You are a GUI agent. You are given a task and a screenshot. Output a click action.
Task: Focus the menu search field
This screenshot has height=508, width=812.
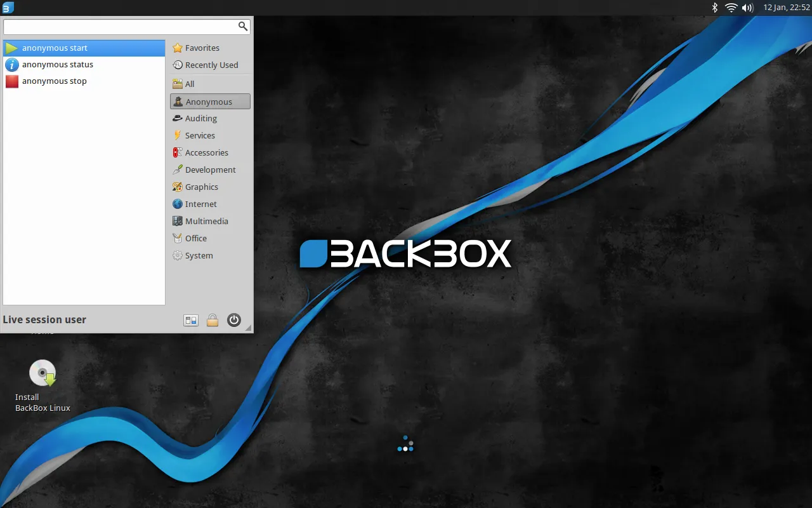127,26
